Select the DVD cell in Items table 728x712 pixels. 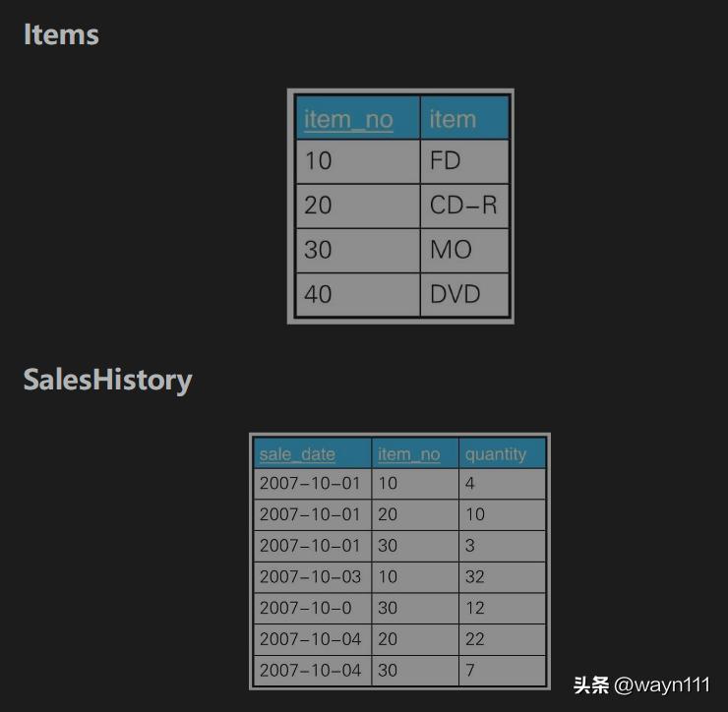(455, 294)
